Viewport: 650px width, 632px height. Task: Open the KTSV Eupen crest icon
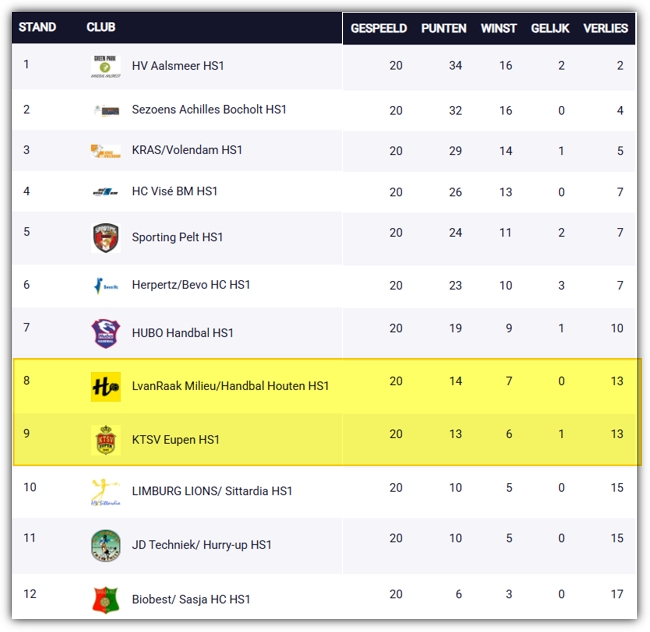click(106, 440)
